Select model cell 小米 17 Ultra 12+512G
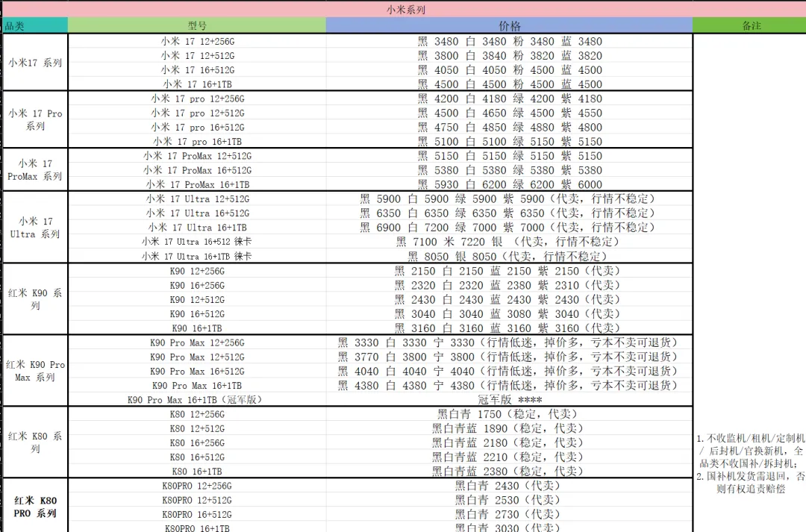The height and width of the screenshot is (532, 806). [197, 199]
